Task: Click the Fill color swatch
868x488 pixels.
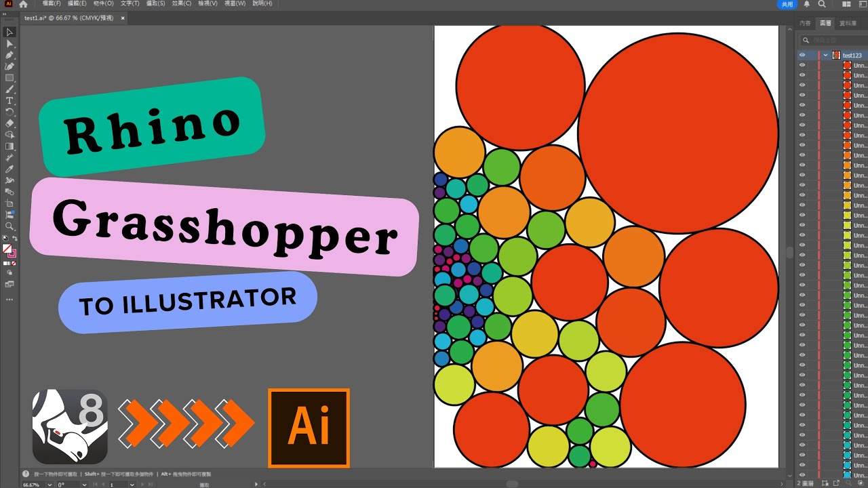Action: tap(7, 249)
